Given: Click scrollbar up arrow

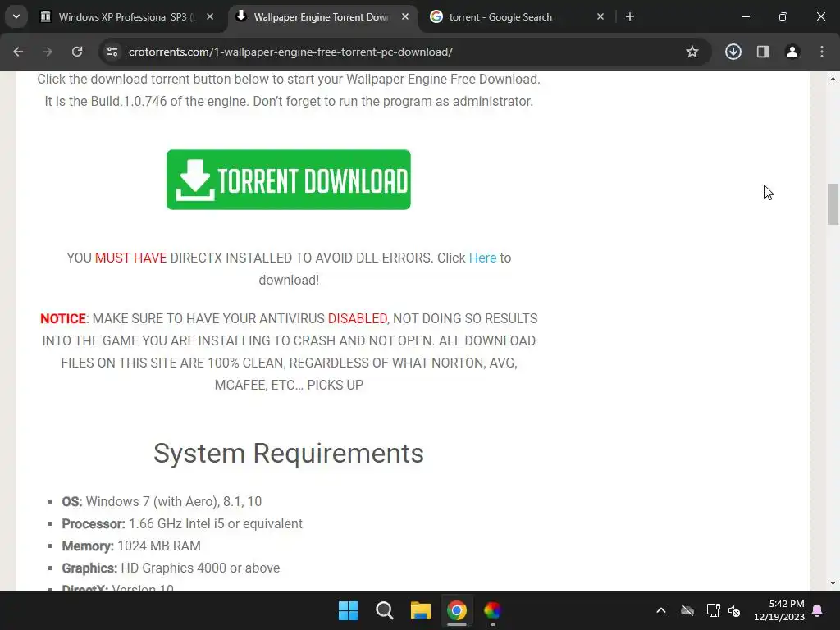Looking at the screenshot, I should 833,79.
